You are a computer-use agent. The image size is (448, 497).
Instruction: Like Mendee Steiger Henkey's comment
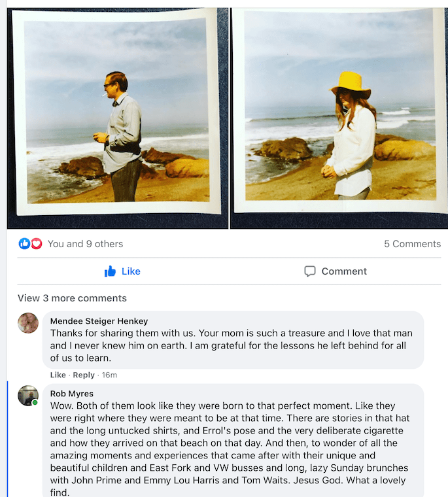point(58,375)
